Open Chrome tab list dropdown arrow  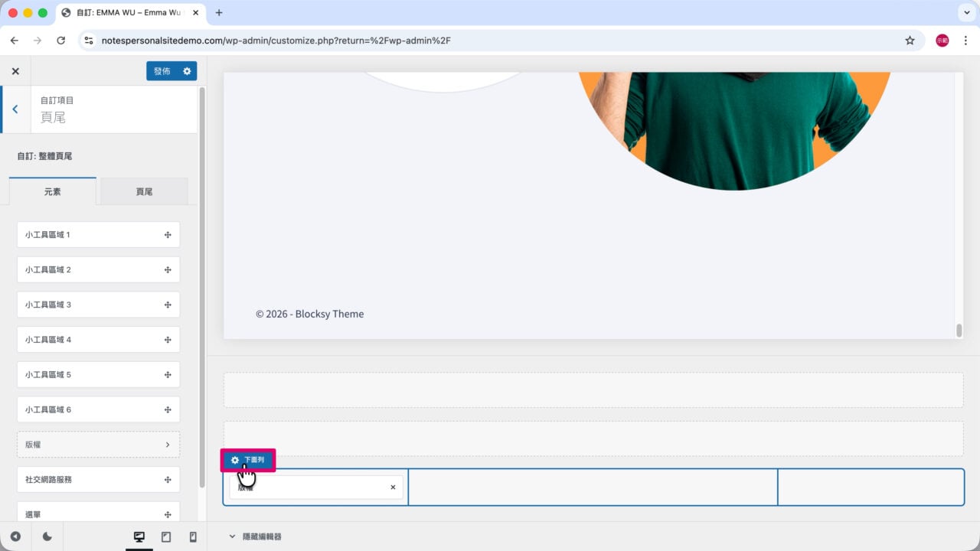965,13
